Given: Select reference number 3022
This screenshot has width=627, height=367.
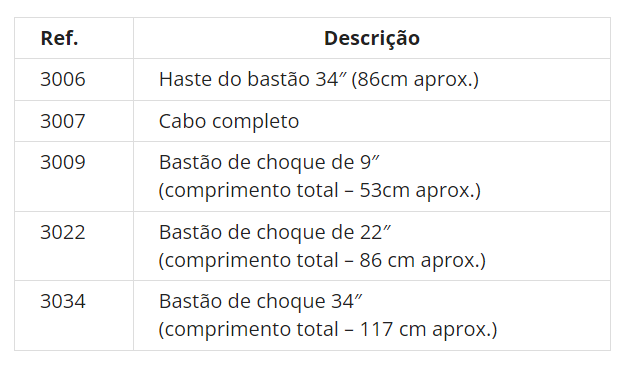Looking at the screenshot, I should click(x=63, y=232).
